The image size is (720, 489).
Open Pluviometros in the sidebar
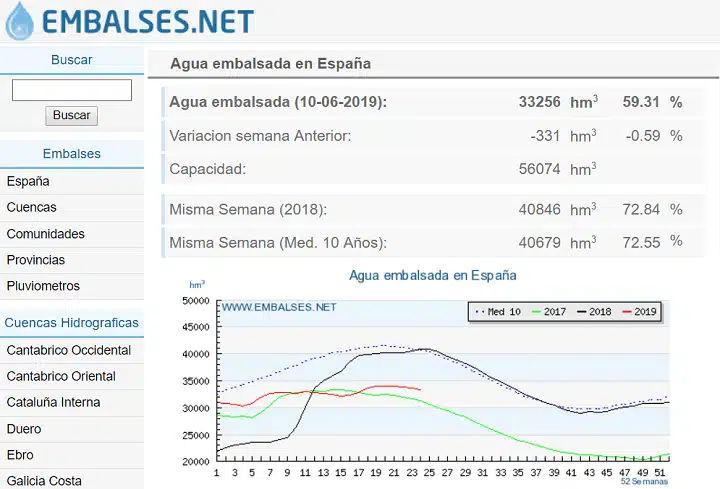click(x=43, y=285)
